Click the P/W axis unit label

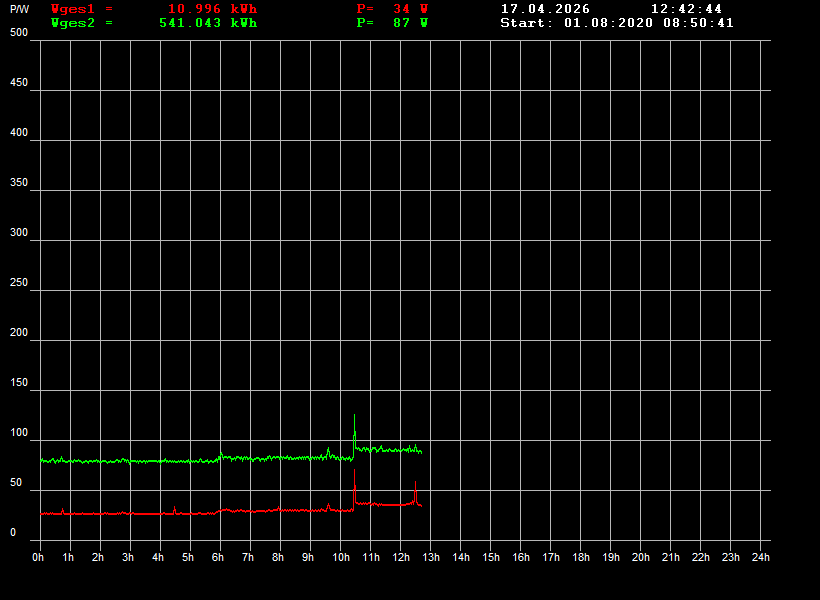pyautogui.click(x=20, y=9)
